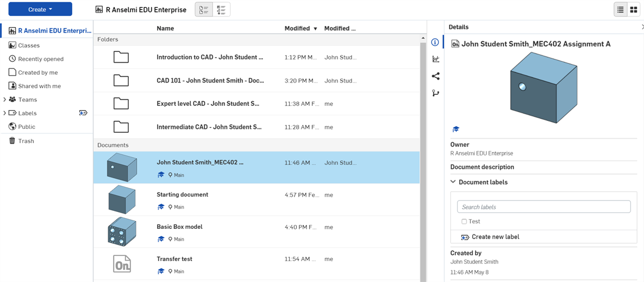Image resolution: width=644 pixels, height=282 pixels.
Task: Click Main branch under Starting document
Action: (x=176, y=207)
